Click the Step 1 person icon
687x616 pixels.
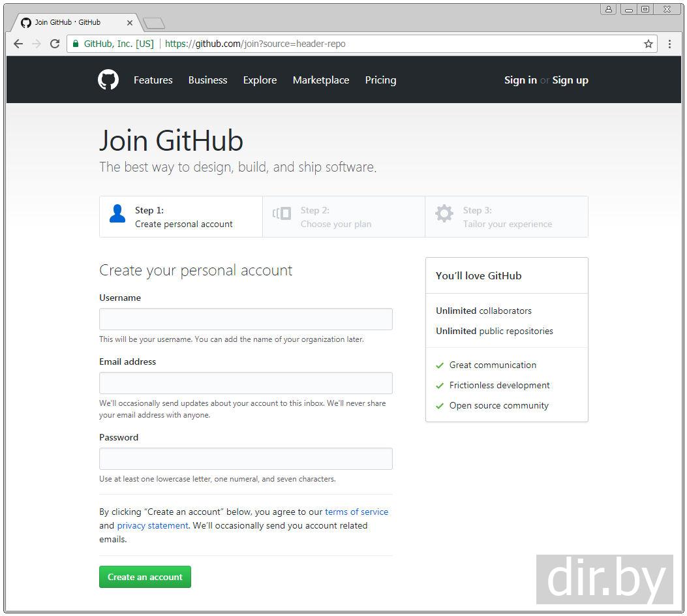coord(117,213)
